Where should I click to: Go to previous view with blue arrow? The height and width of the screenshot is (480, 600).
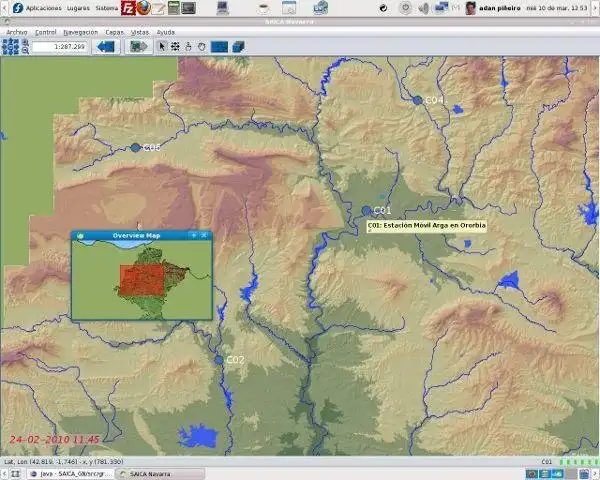click(x=106, y=47)
